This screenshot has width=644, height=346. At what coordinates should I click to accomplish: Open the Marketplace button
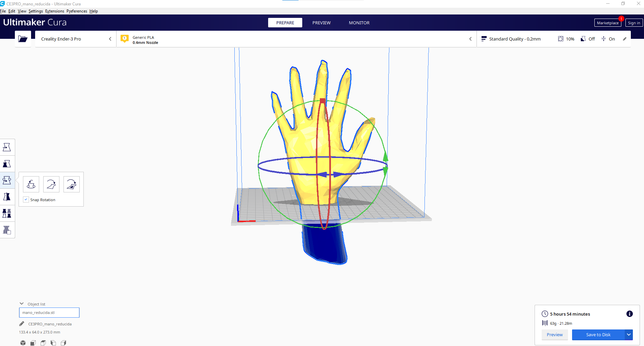point(608,23)
